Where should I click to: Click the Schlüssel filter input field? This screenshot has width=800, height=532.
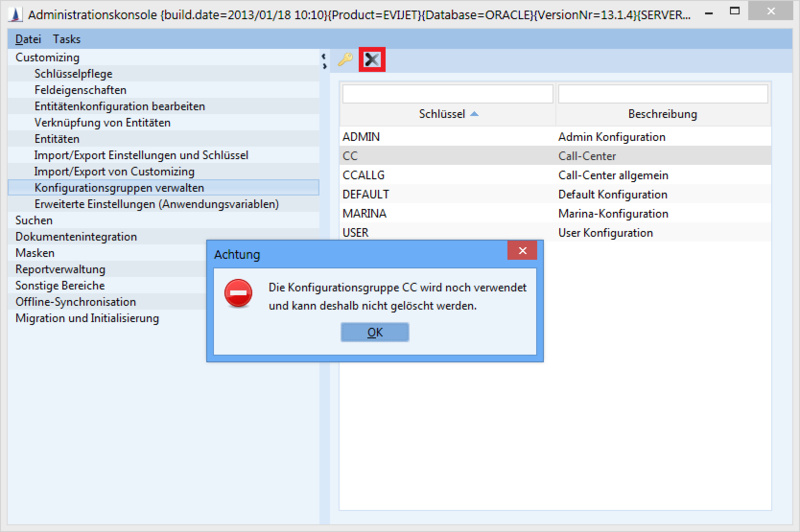pos(447,94)
